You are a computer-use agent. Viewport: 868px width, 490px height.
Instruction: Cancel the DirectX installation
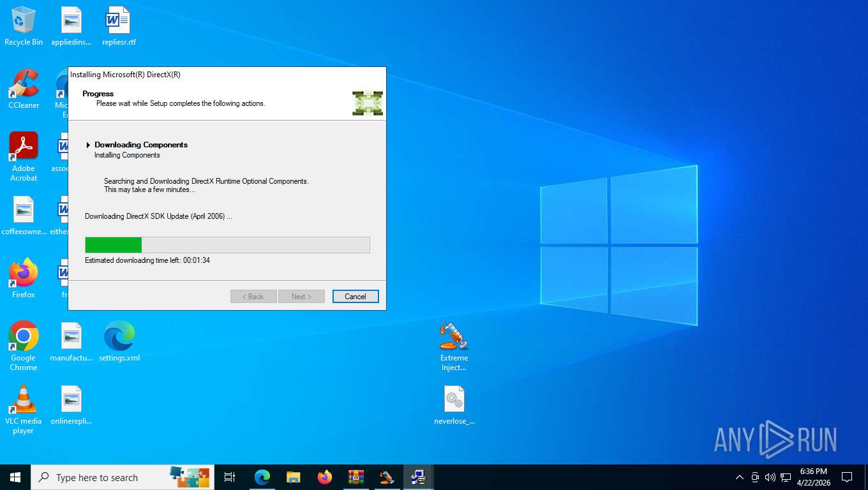355,297
